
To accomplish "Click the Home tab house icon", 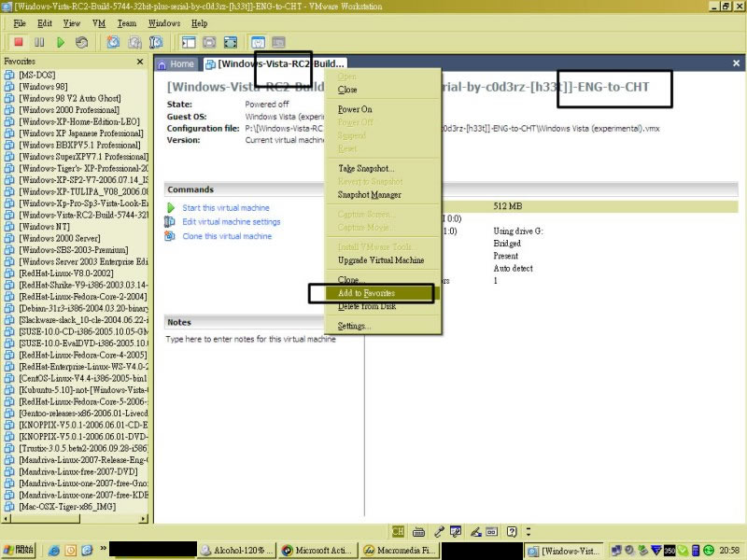I will pos(162,64).
